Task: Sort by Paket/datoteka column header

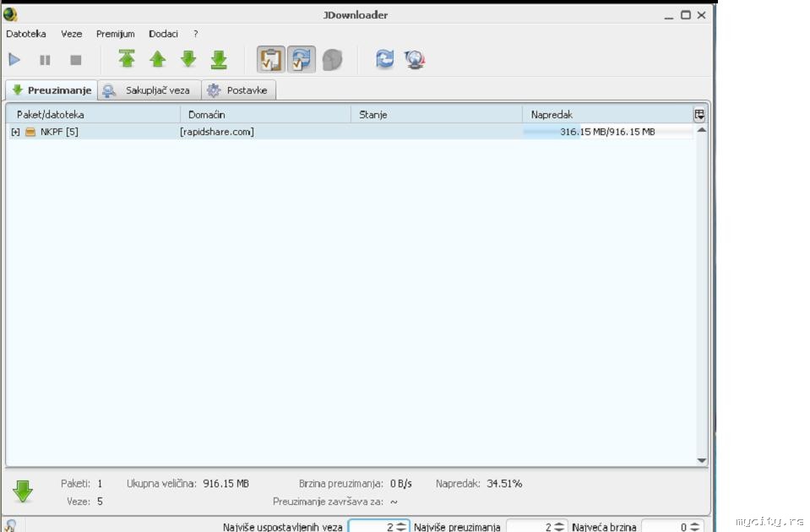Action: (x=93, y=115)
